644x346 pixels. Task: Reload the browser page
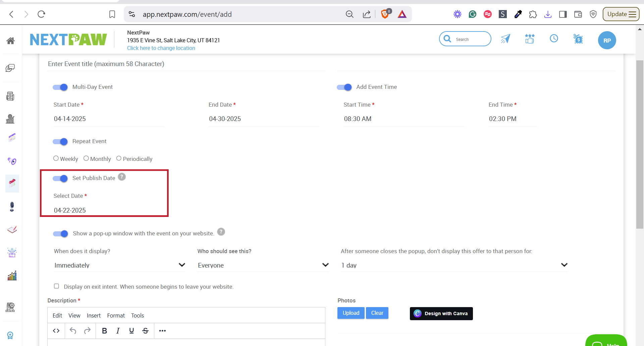click(41, 14)
